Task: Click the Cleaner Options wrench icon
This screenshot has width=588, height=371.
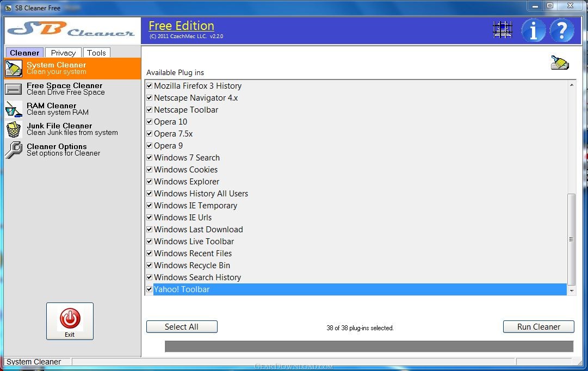Action: point(14,150)
